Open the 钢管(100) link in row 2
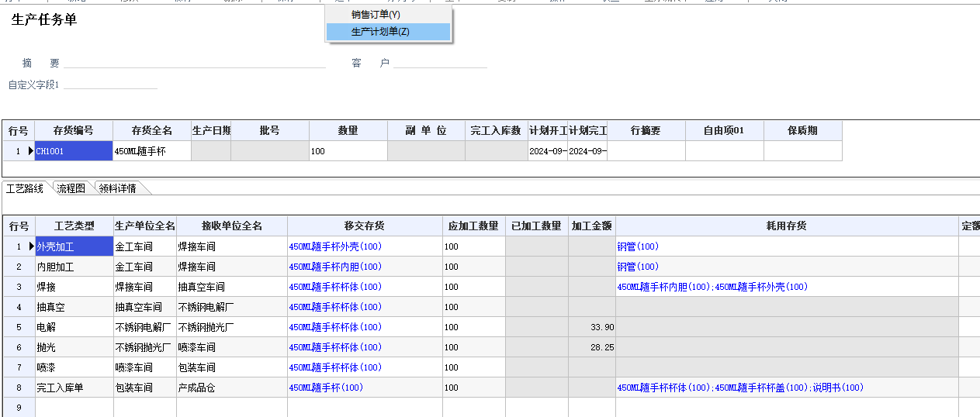 [638, 267]
